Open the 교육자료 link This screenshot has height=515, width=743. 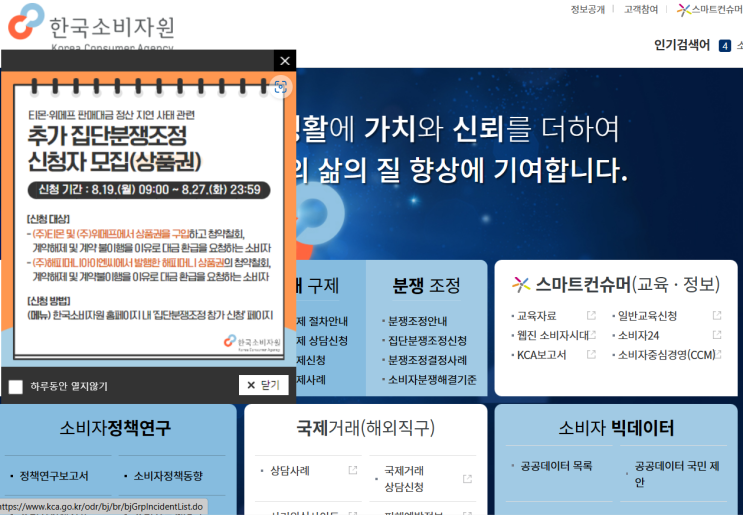click(536, 316)
